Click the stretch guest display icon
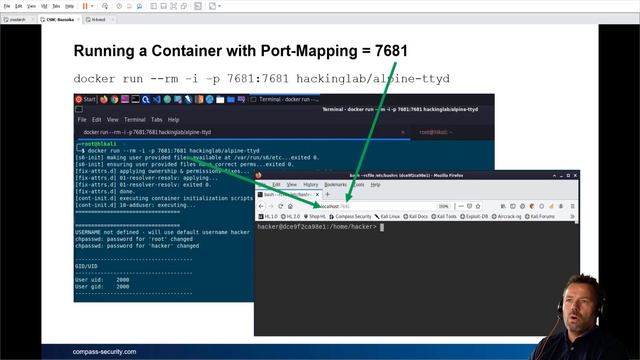Viewport: 640px width, 360px height. [213, 6]
